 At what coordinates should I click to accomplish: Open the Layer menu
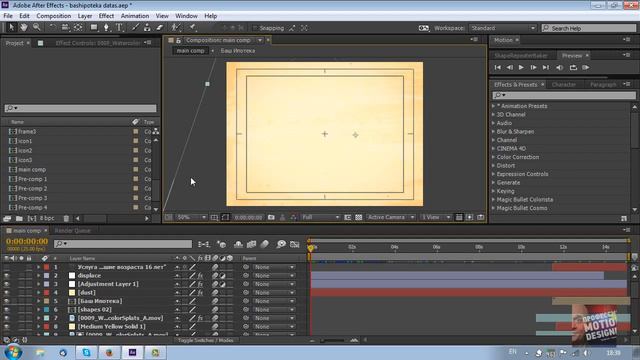[x=84, y=16]
